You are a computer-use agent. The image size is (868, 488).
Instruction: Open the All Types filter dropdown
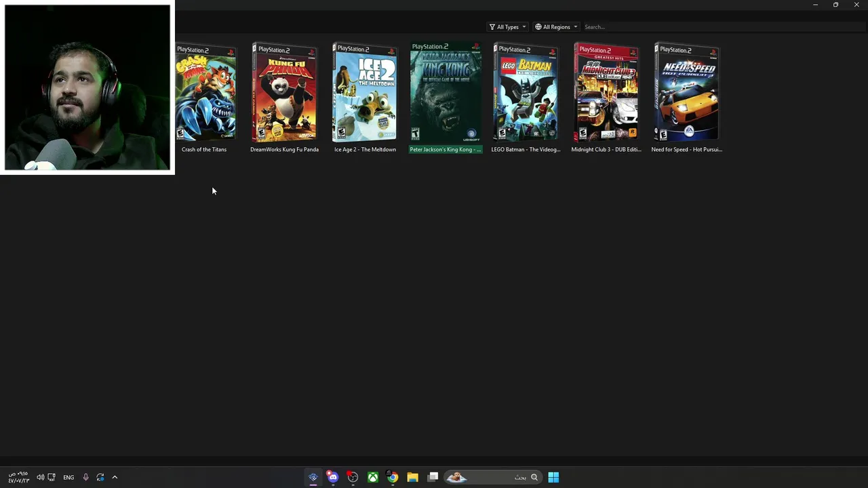507,27
